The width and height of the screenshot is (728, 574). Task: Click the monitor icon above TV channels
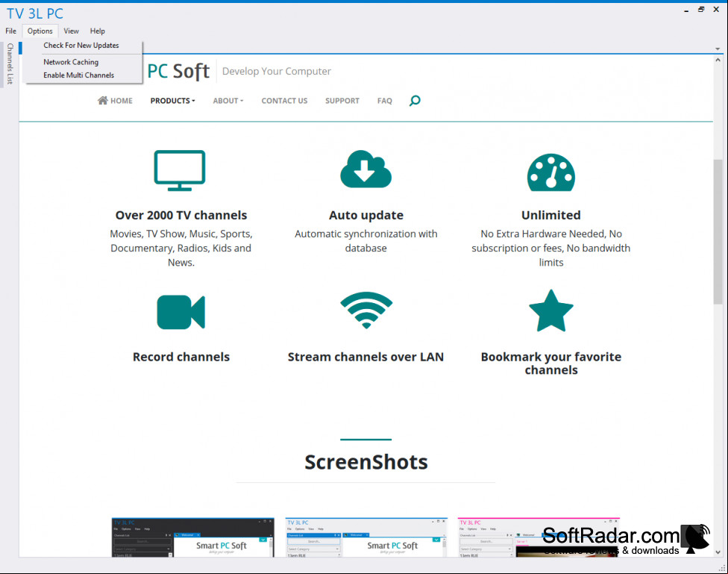click(180, 171)
